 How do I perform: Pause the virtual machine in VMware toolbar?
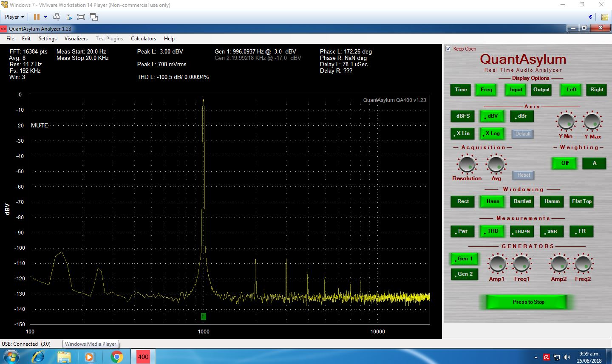37,17
